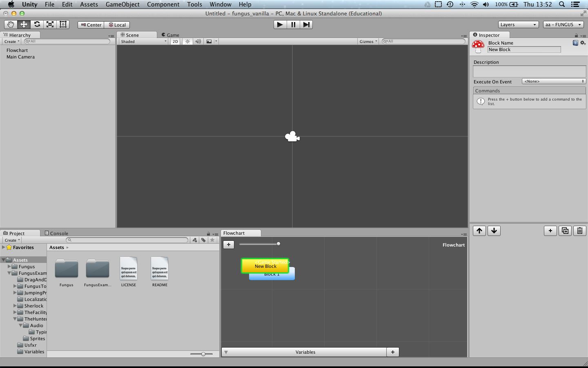Add a variable with Variables plus button

coord(393,352)
